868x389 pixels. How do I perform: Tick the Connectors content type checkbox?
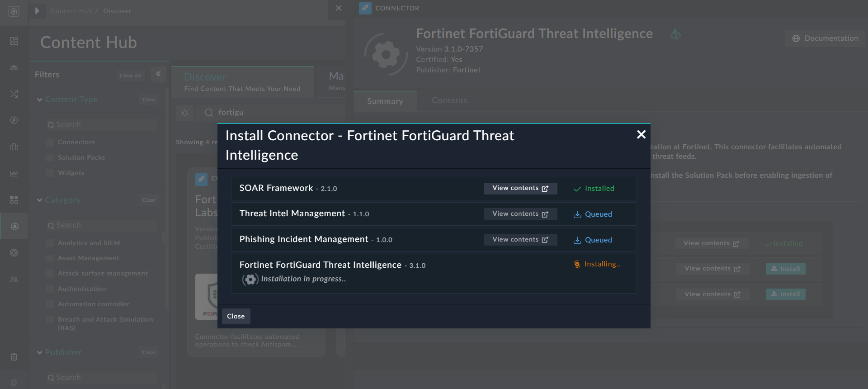50,142
